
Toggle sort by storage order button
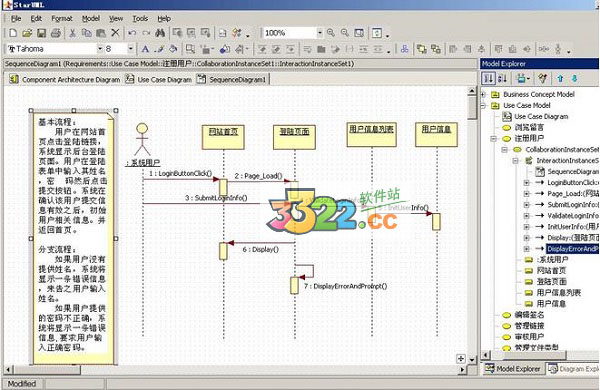[x=488, y=78]
